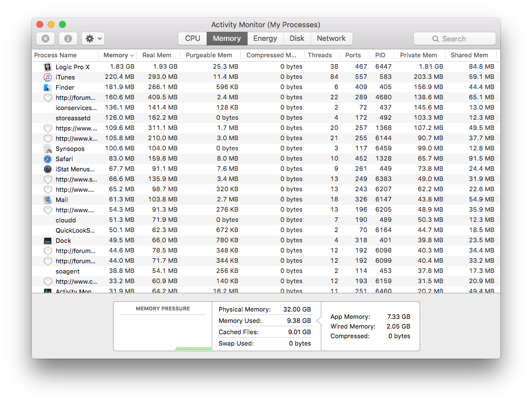This screenshot has height=404, width=532.
Task: Click the Quit Process stop icon
Action: pyautogui.click(x=45, y=39)
